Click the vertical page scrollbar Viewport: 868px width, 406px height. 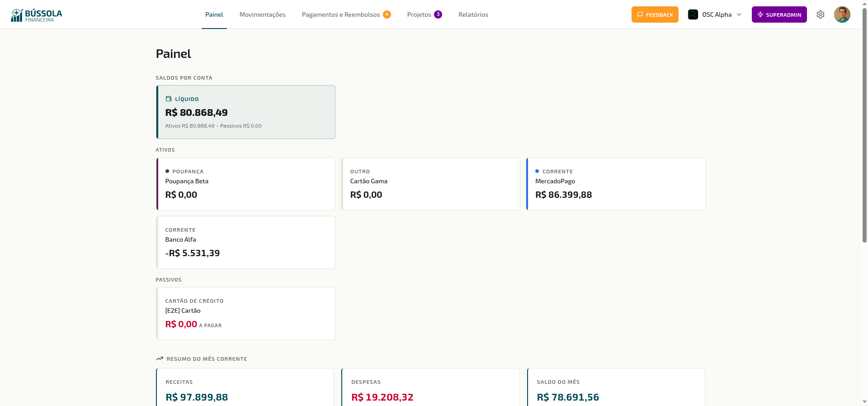(x=864, y=125)
